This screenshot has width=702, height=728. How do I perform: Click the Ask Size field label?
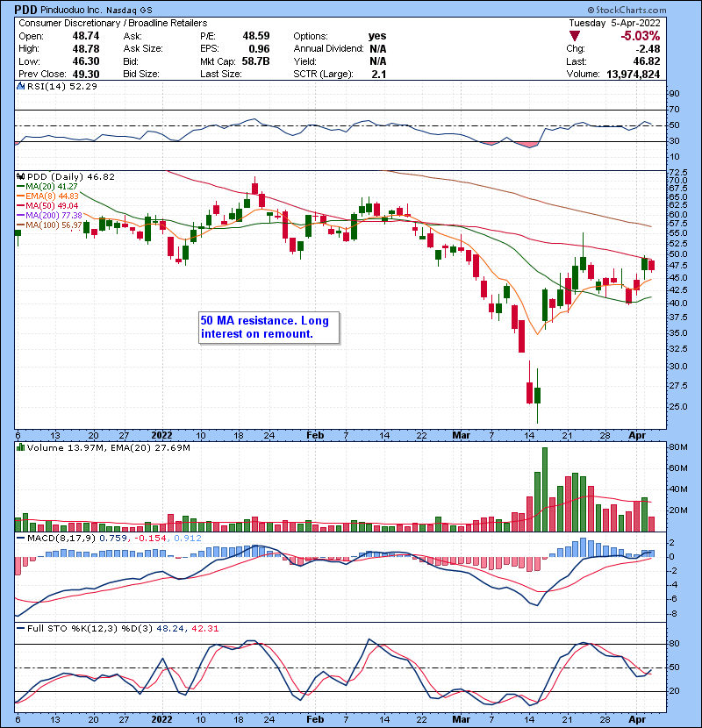pos(143,49)
